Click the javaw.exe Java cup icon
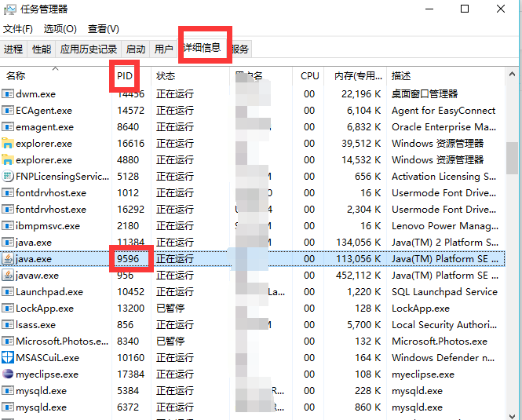 (8, 275)
